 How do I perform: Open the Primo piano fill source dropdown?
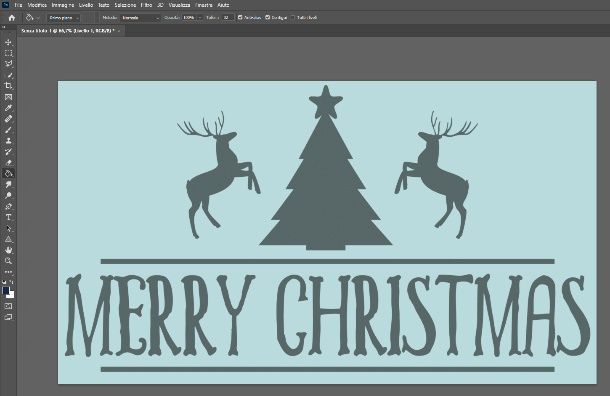click(x=64, y=18)
